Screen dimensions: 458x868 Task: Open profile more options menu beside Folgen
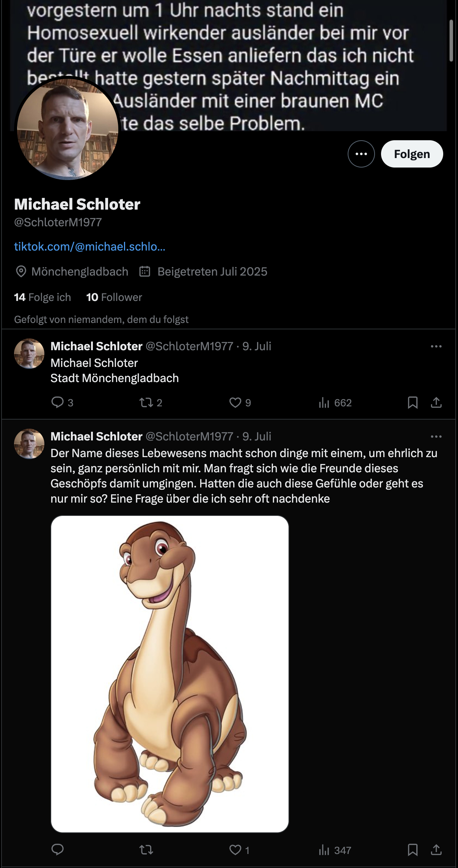coord(361,154)
